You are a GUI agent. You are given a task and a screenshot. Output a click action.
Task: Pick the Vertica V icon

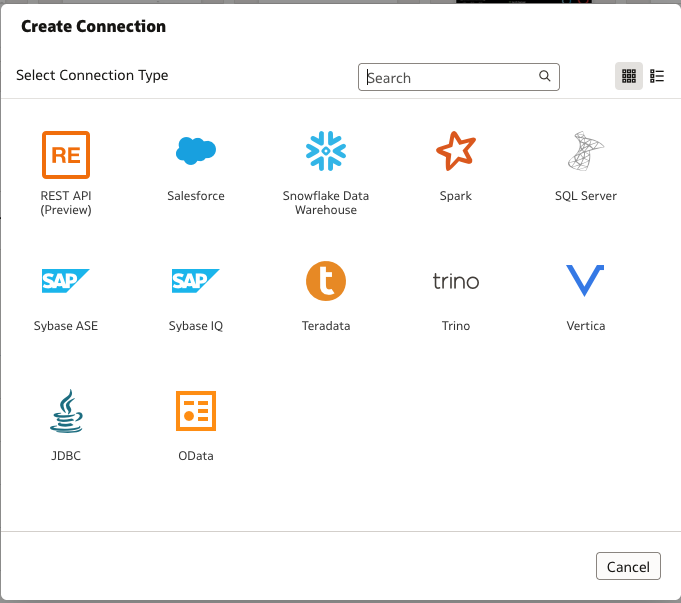tap(585, 280)
